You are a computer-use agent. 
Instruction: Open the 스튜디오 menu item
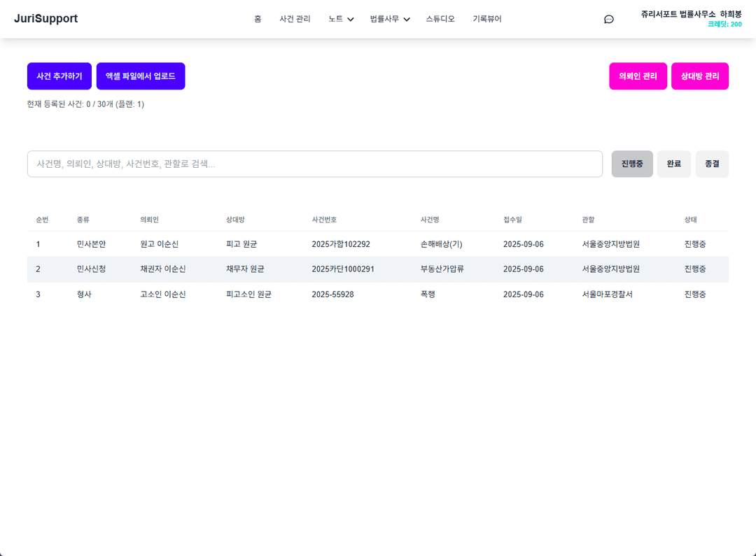pyautogui.click(x=440, y=20)
